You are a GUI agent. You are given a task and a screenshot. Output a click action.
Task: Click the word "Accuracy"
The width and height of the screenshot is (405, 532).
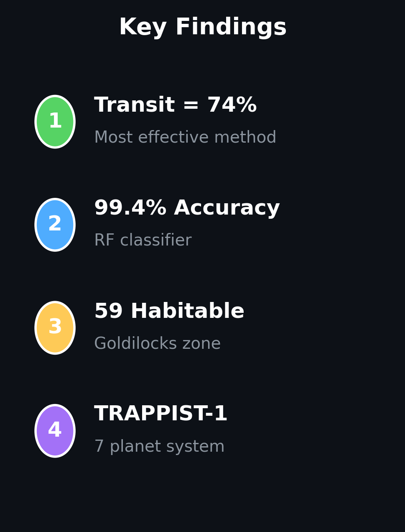(227, 208)
